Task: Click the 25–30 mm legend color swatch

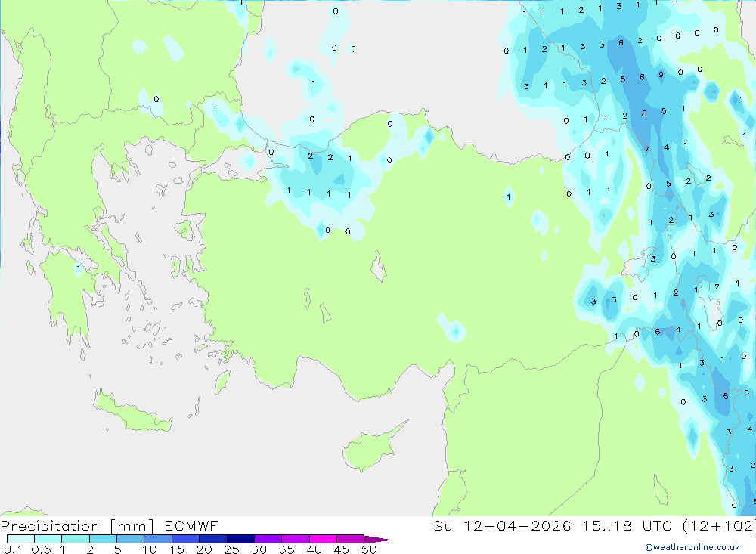Action: point(240,539)
